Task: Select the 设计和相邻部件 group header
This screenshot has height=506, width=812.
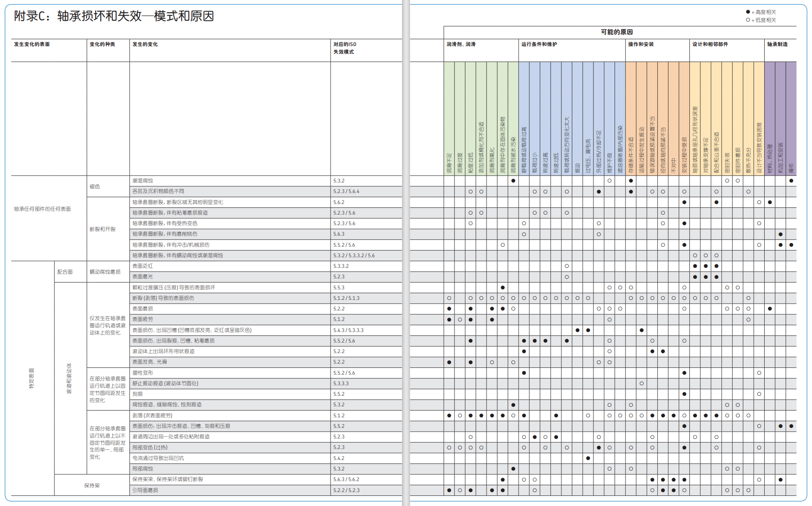Action: (710, 44)
